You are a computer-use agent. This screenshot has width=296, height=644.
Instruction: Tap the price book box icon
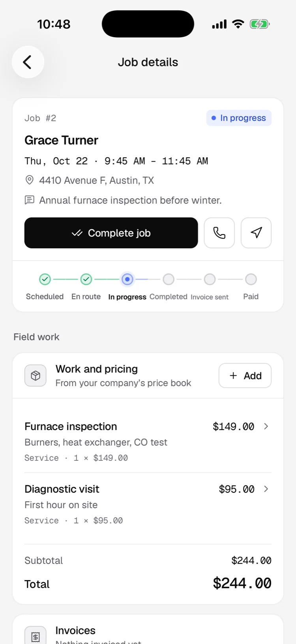[x=36, y=376]
